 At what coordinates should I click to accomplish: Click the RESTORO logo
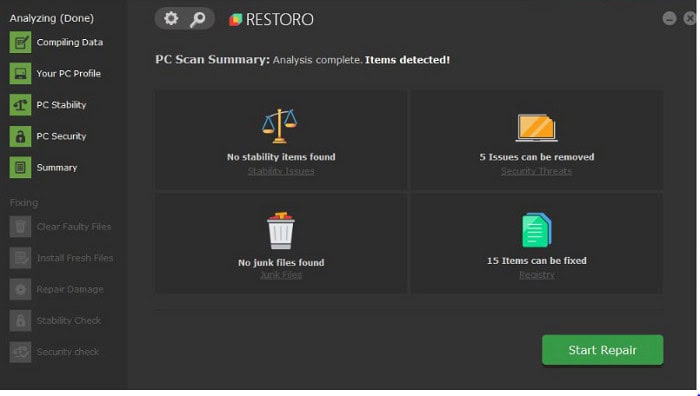271,19
